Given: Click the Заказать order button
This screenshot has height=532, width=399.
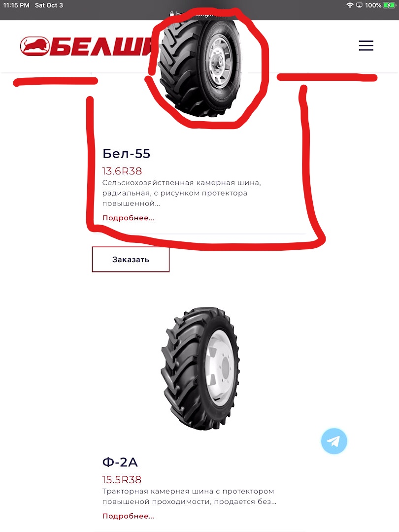Looking at the screenshot, I should [131, 259].
